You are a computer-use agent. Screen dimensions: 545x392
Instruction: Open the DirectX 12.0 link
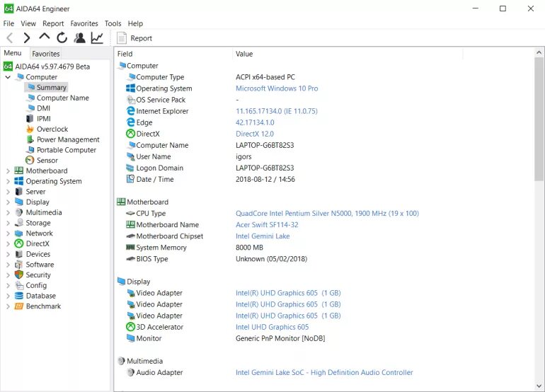[255, 134]
